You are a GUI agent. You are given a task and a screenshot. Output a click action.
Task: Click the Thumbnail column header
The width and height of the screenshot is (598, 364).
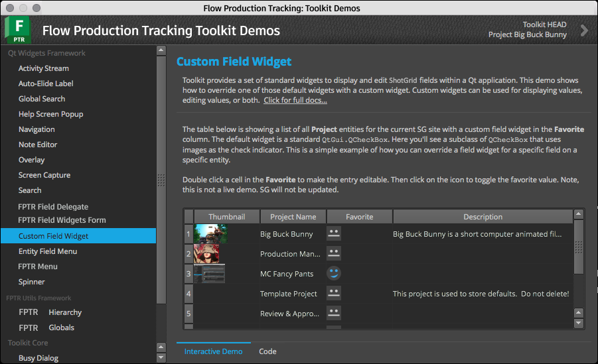point(226,217)
